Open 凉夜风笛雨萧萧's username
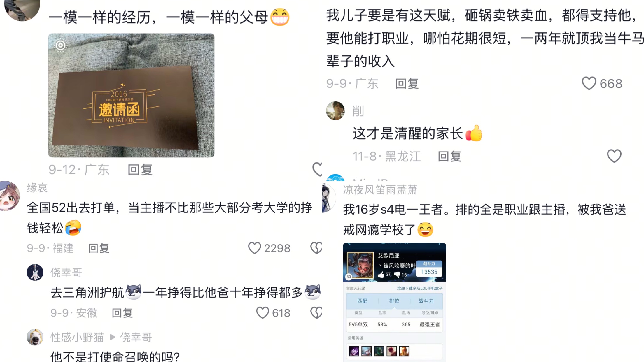 tap(380, 190)
